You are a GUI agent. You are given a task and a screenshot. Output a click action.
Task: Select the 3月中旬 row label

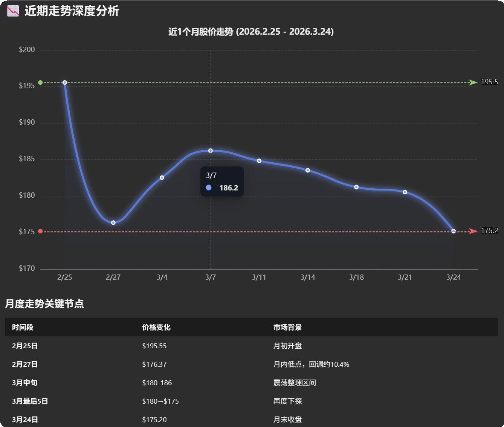tap(25, 383)
